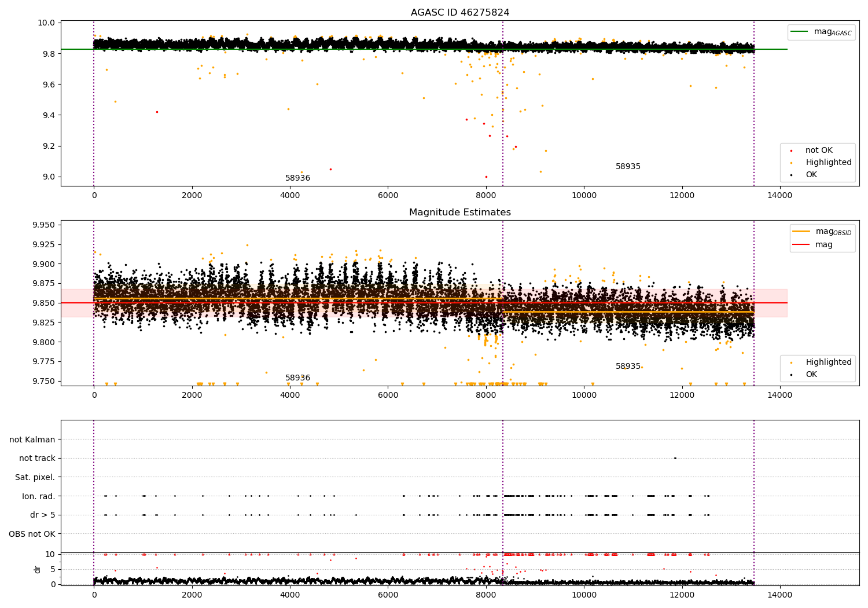The image size is (868, 608).
Task: Click the 'OBS not OK' axis label
Action: tap(32, 534)
